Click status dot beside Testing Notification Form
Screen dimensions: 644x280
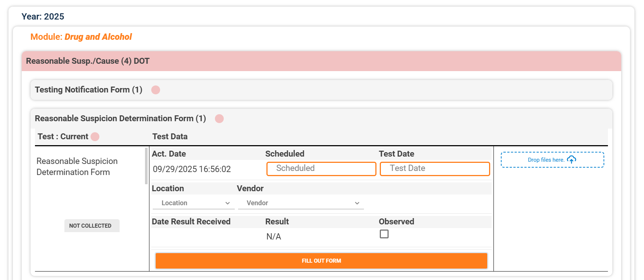156,90
